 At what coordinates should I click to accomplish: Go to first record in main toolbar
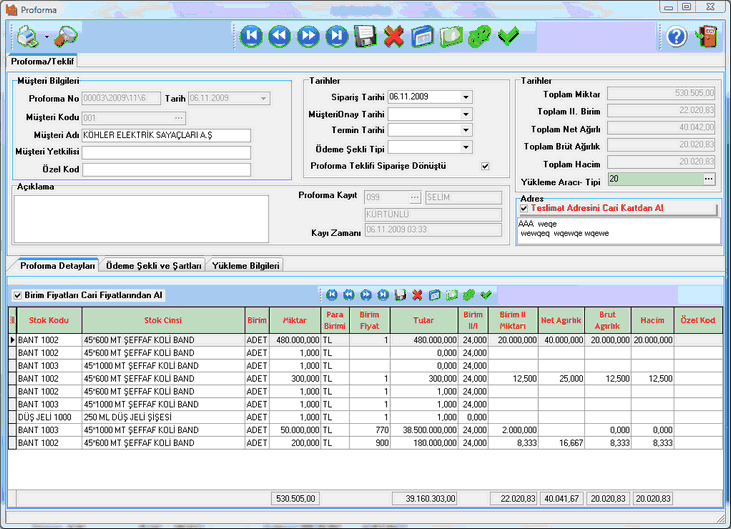click(x=251, y=36)
